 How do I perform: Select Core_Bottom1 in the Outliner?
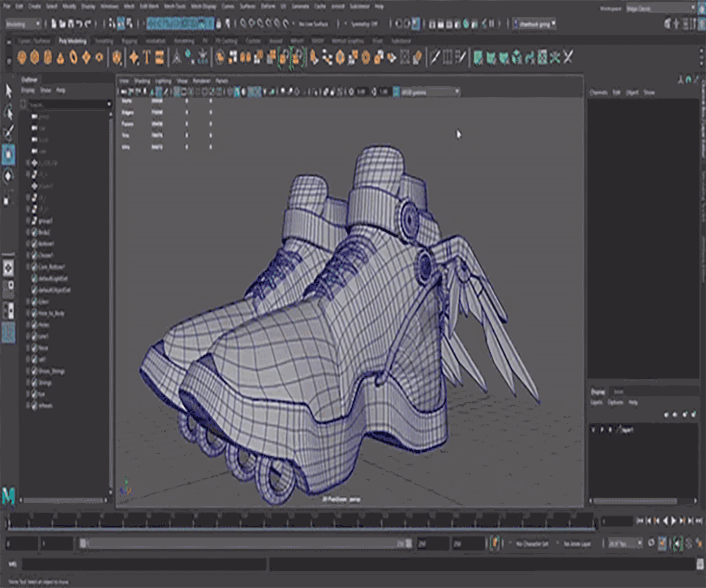[x=51, y=267]
